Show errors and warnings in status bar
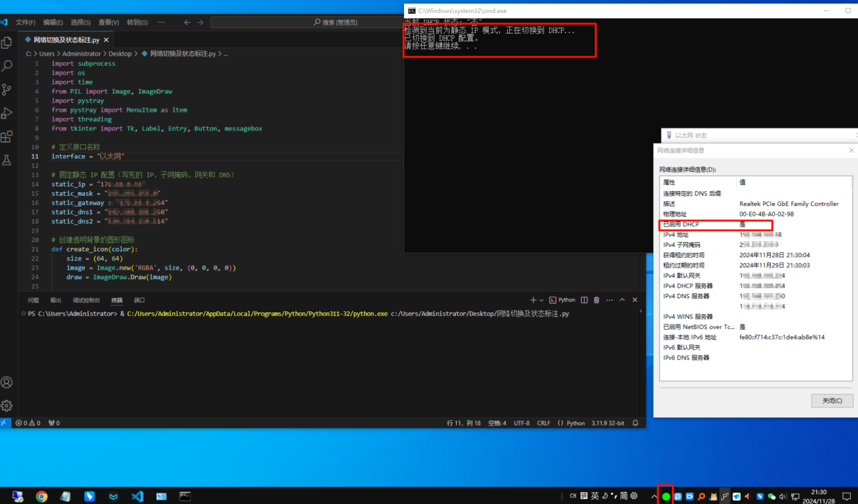The height and width of the screenshot is (504, 858). click(x=28, y=423)
